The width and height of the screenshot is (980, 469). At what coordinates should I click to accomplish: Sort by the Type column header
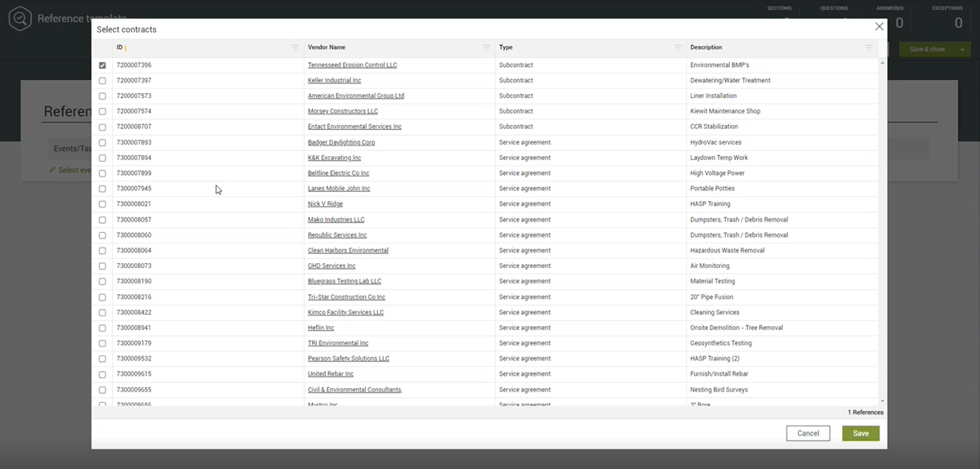506,47
